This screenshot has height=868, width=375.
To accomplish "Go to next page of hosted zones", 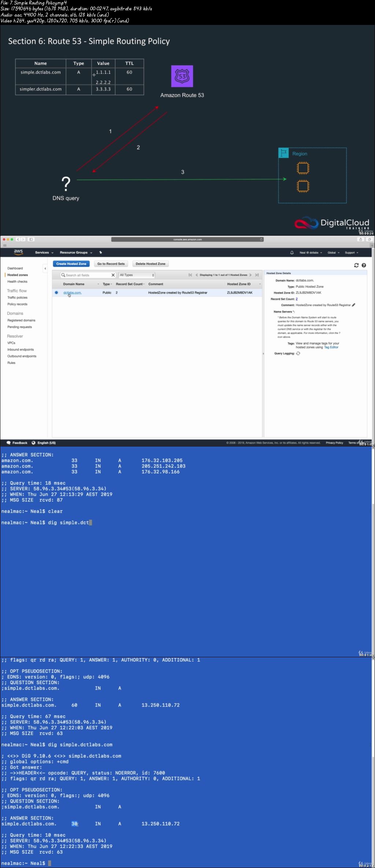I will [250, 275].
